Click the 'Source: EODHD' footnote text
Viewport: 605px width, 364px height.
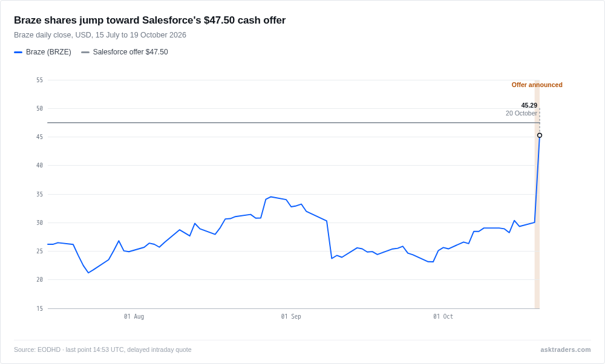click(103, 349)
